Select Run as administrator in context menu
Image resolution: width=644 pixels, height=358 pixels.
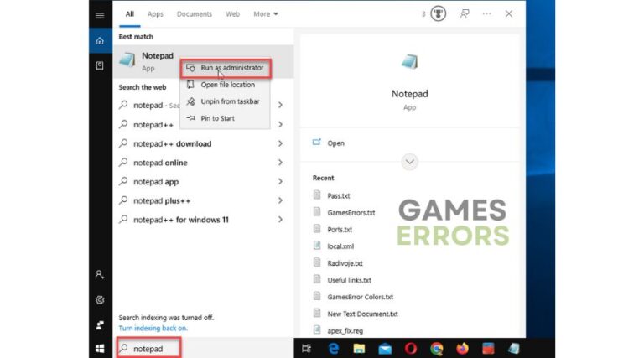click(231, 68)
